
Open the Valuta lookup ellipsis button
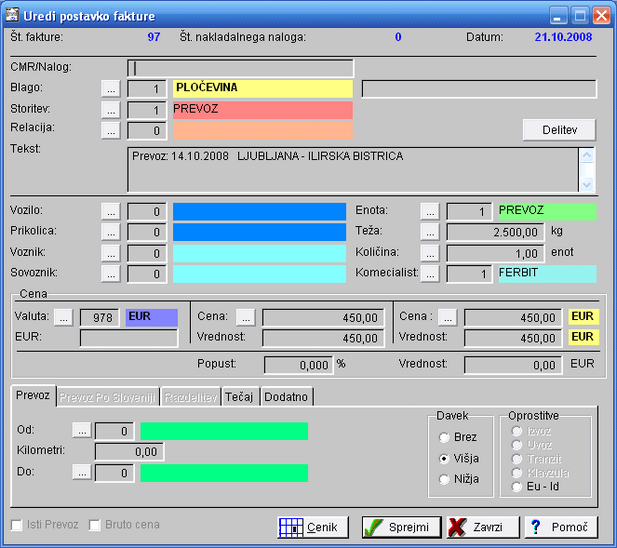click(x=64, y=317)
